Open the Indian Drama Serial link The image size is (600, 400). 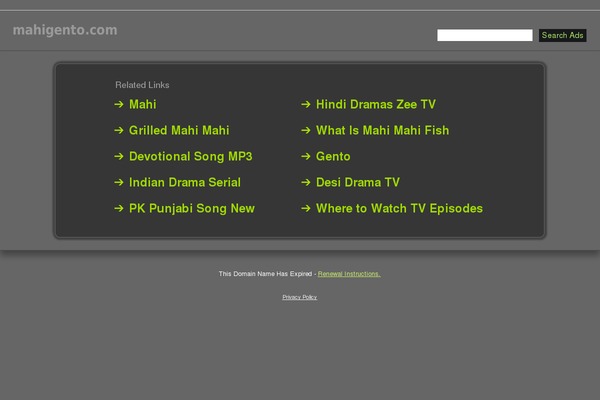[x=185, y=182]
